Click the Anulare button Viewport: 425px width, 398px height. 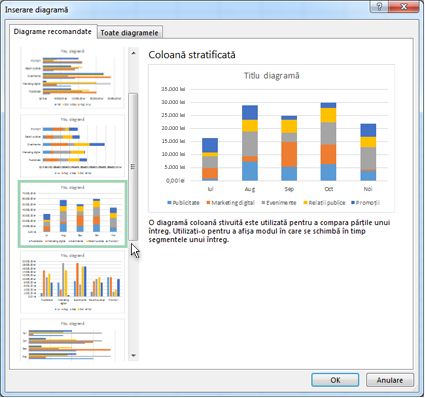pyautogui.click(x=390, y=380)
